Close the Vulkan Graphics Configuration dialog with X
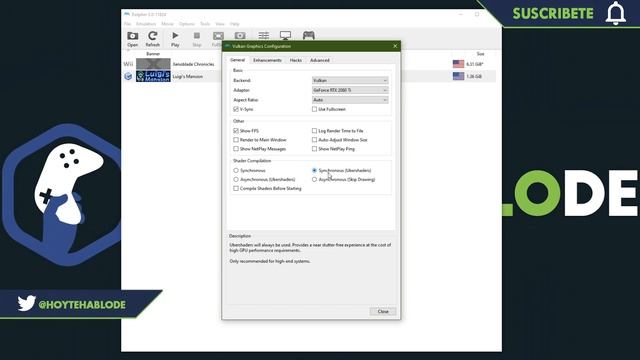 click(395, 46)
